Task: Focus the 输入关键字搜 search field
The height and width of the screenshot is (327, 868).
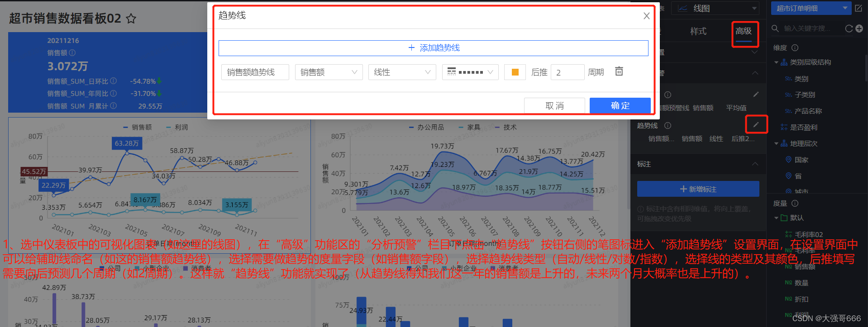Action: (807, 28)
